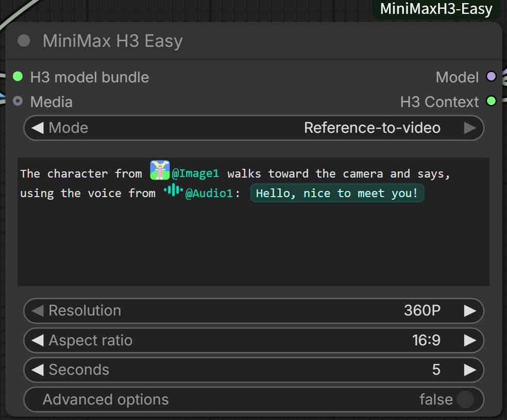Toggle Advanced options switch
Image resolution: width=507 pixels, height=420 pixels.
(x=465, y=399)
